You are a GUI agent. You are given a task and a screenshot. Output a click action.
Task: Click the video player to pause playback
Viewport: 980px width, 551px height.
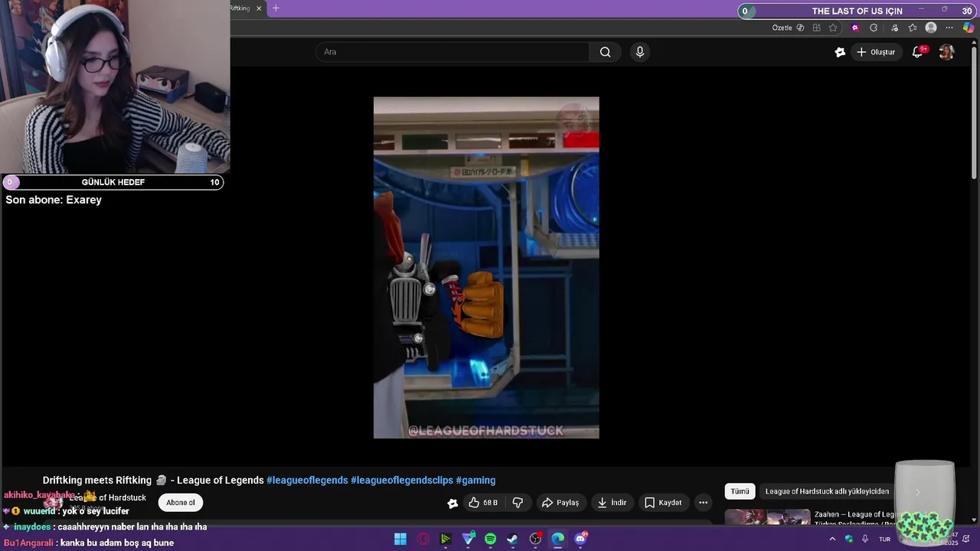pyautogui.click(x=486, y=267)
